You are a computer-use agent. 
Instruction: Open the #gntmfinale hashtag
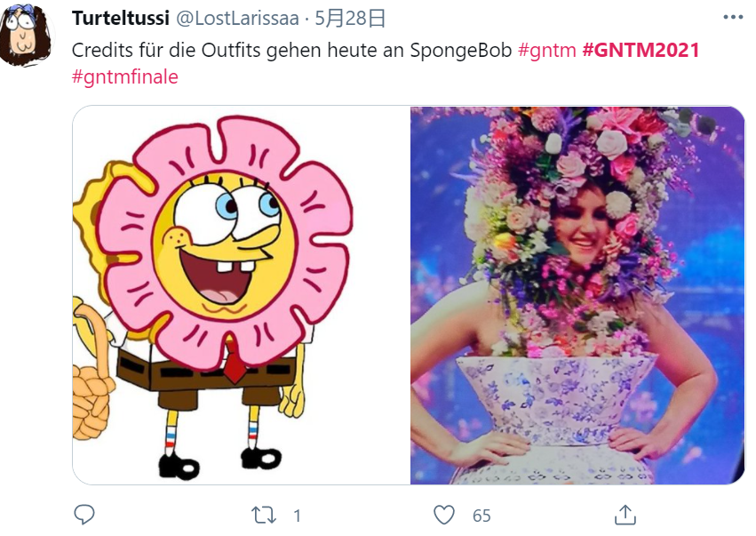click(125, 76)
